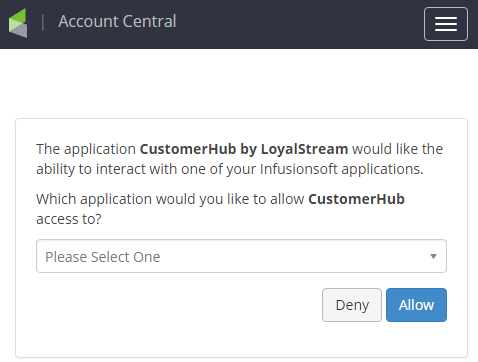
Task: Click the three-line icon inside the menu button
Action: (446, 24)
